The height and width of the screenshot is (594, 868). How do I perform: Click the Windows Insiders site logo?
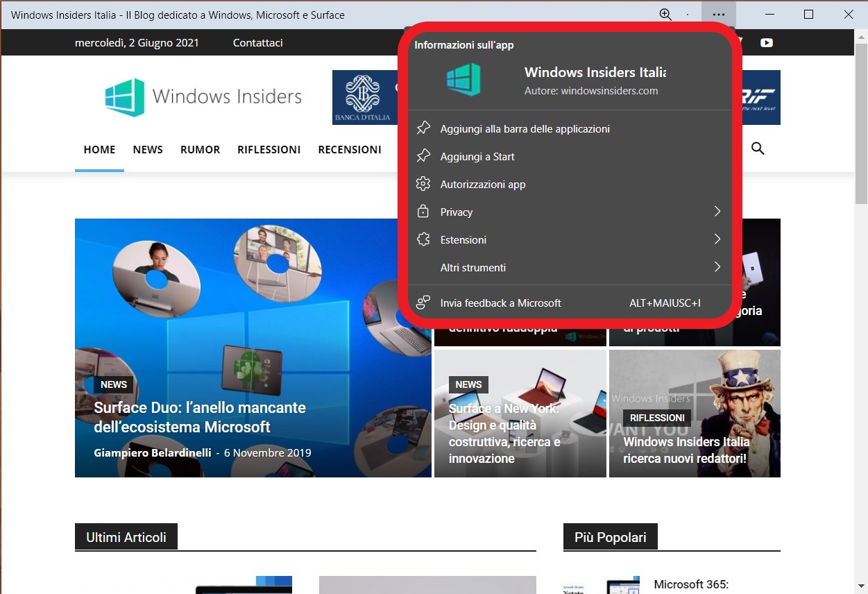point(203,97)
